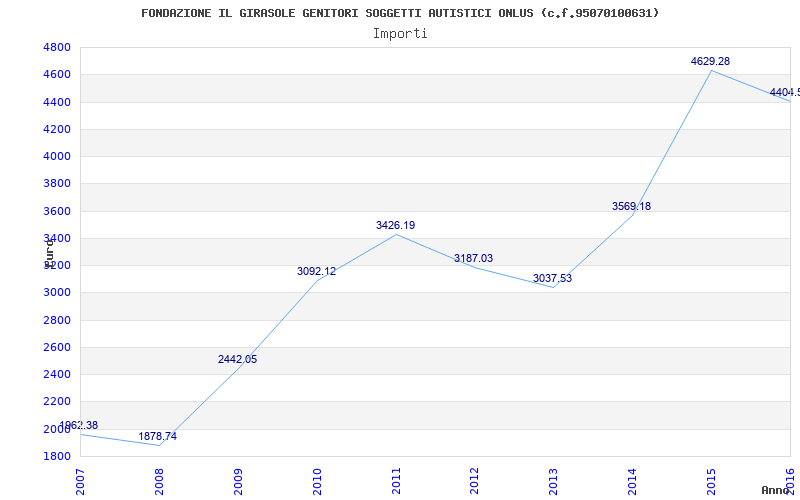Click data label 3187.03
The width and height of the screenshot is (800, 500).
pos(473,259)
